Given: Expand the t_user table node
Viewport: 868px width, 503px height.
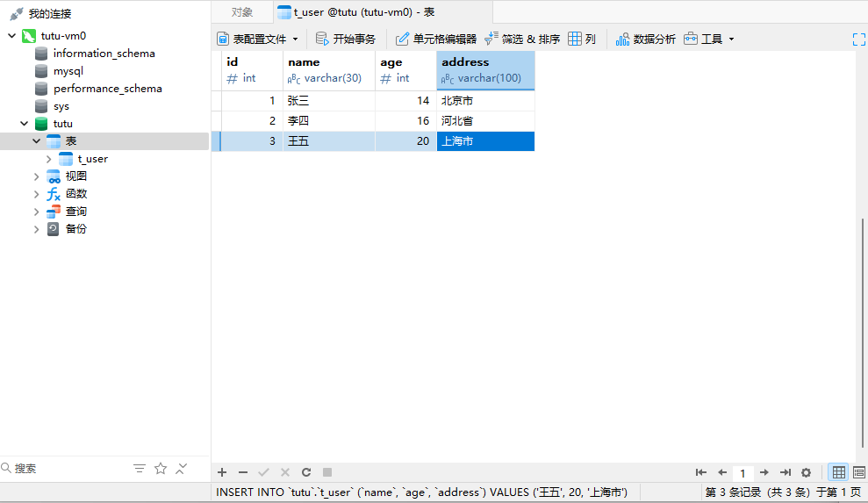Looking at the screenshot, I should [x=49, y=159].
